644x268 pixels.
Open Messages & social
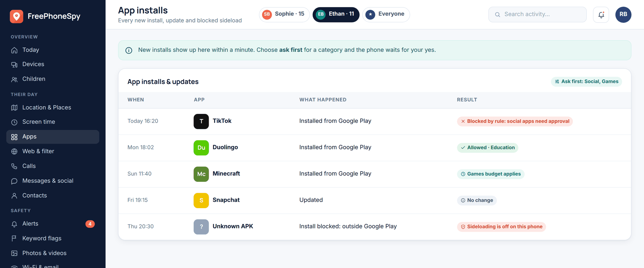pyautogui.click(x=53, y=181)
